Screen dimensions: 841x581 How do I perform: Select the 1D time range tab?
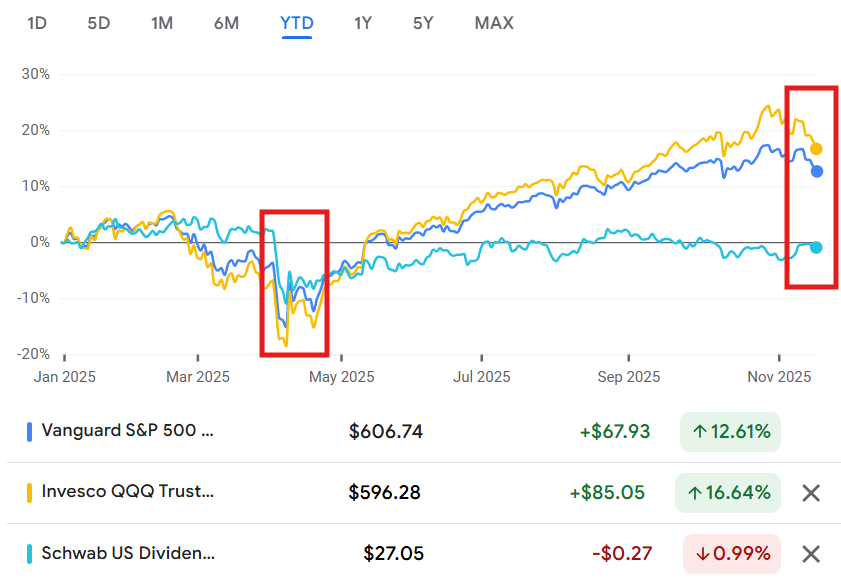pos(37,22)
